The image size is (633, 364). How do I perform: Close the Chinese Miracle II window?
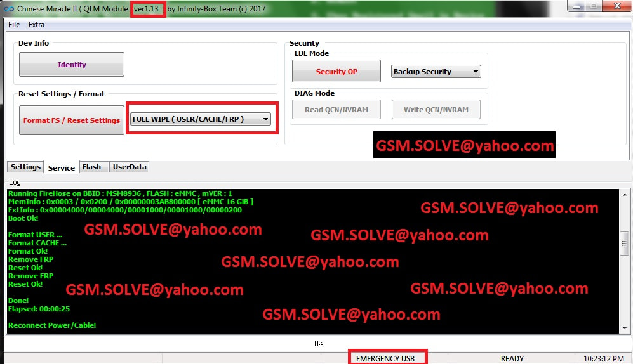coord(617,6)
